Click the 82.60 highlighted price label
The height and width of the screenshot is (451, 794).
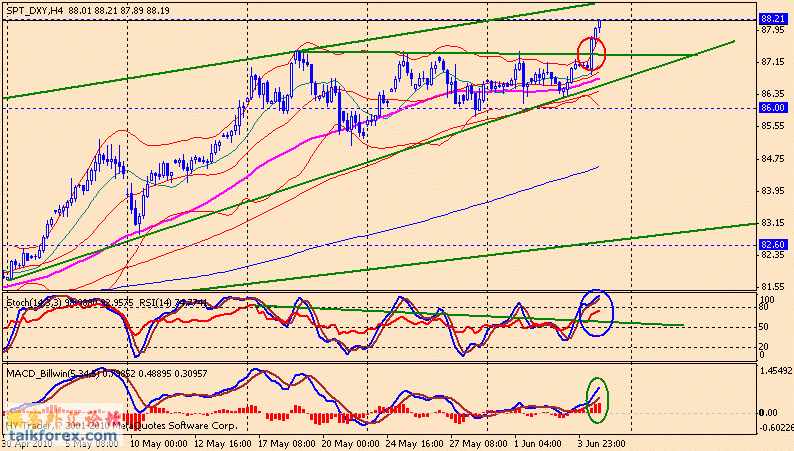773,245
